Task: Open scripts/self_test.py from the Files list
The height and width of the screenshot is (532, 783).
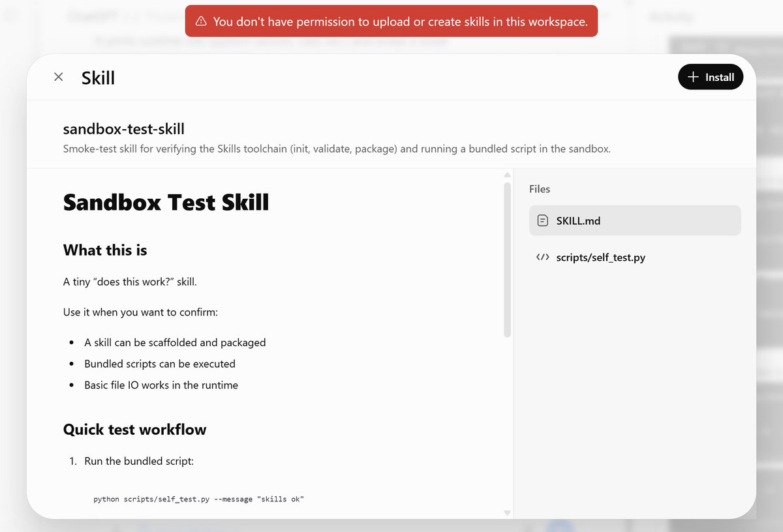Action: tap(600, 257)
